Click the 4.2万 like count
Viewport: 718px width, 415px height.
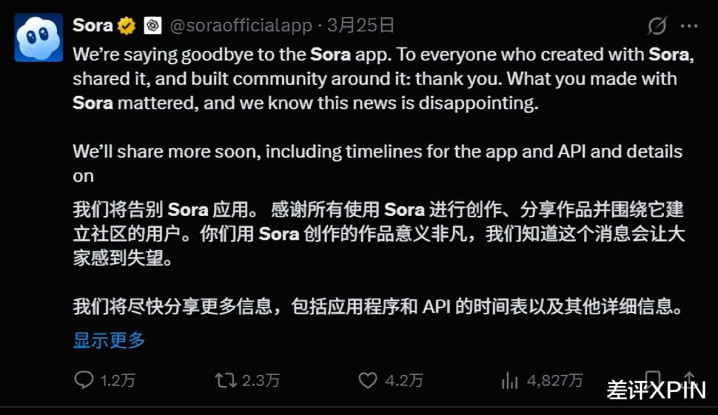404,380
